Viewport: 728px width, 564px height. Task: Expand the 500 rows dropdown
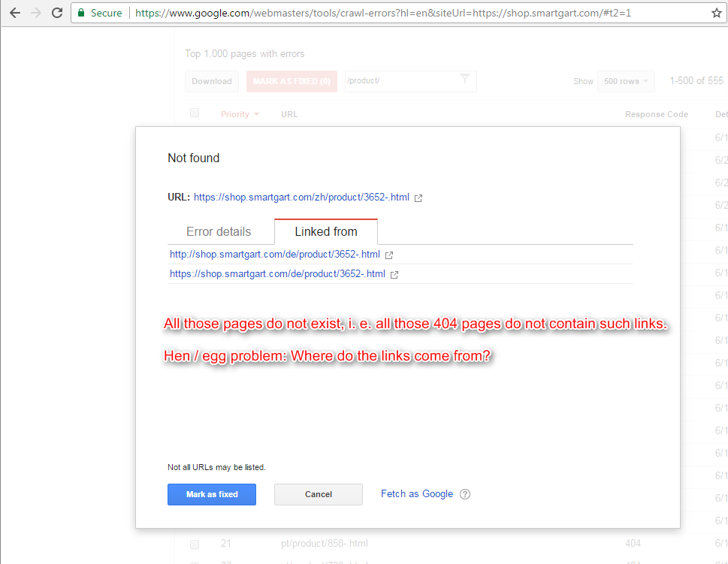[625, 81]
